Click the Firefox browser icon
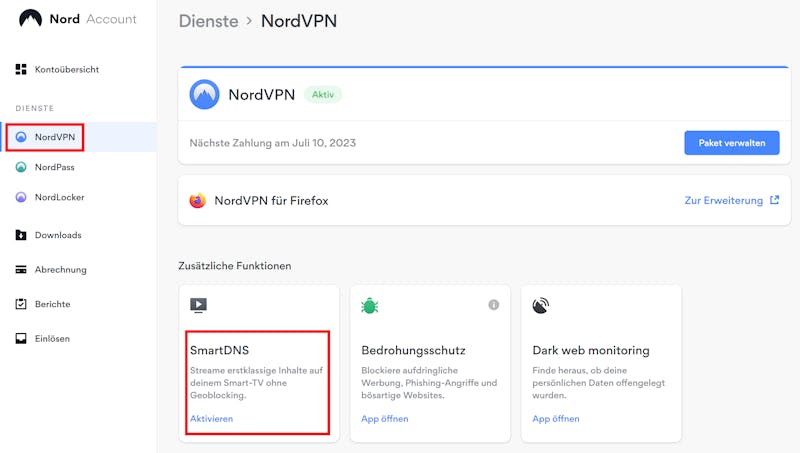Viewport: 800px width, 453px height. pos(197,200)
